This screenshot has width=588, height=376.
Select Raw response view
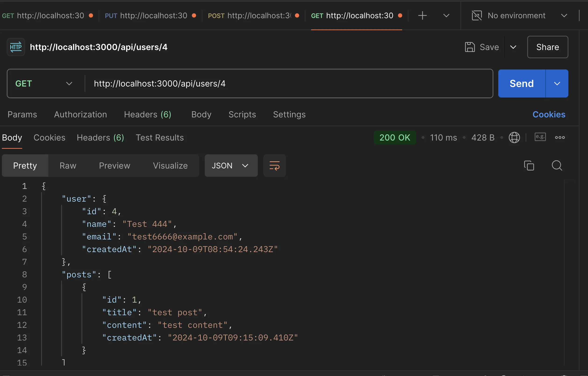[68, 166]
